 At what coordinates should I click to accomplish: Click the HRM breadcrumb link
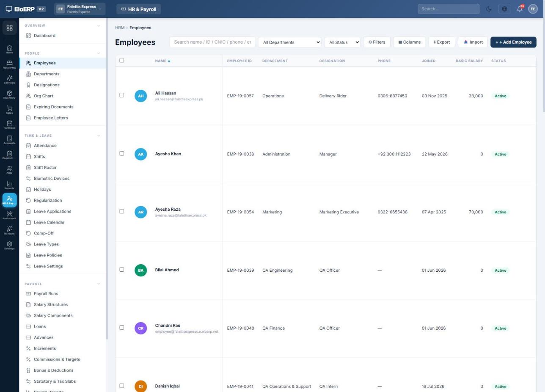[x=120, y=28]
